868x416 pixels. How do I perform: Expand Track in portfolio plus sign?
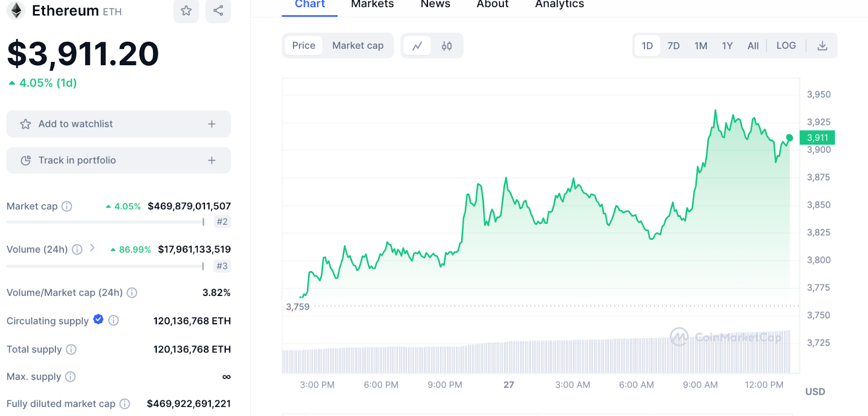[x=212, y=160]
